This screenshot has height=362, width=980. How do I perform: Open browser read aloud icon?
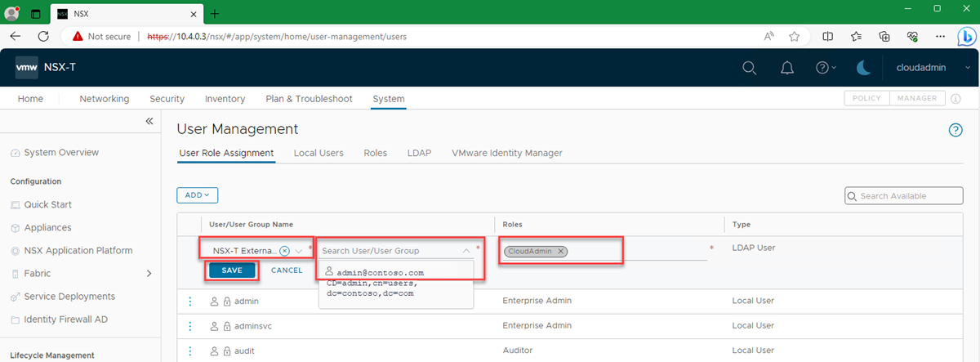(x=768, y=36)
